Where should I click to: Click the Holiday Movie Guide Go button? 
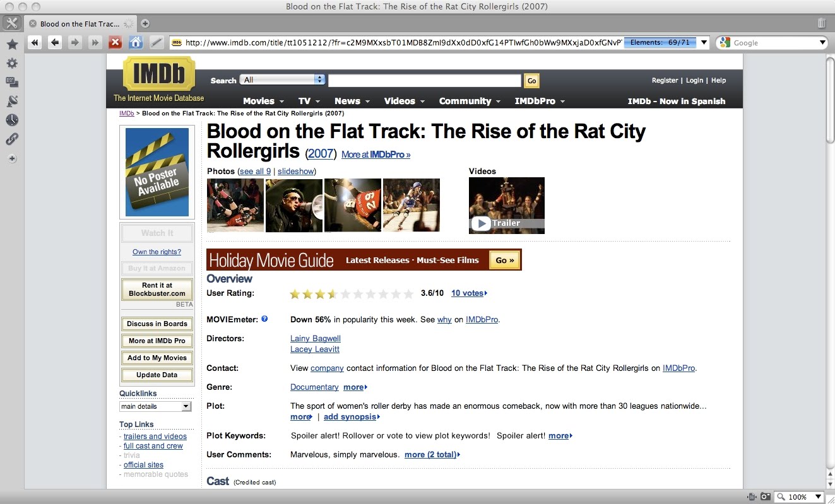click(505, 260)
